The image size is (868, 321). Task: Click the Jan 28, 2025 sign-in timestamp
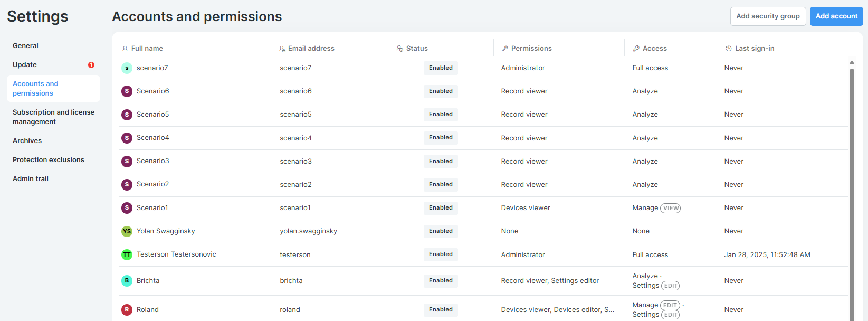click(767, 255)
